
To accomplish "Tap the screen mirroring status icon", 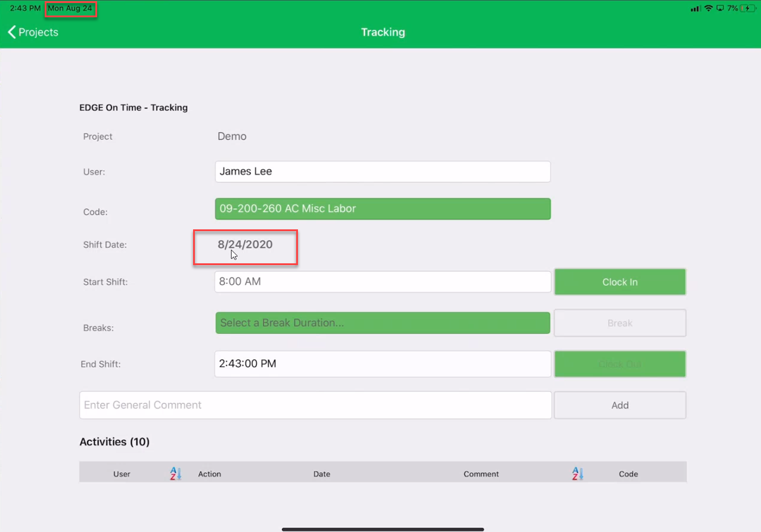I will pos(720,8).
